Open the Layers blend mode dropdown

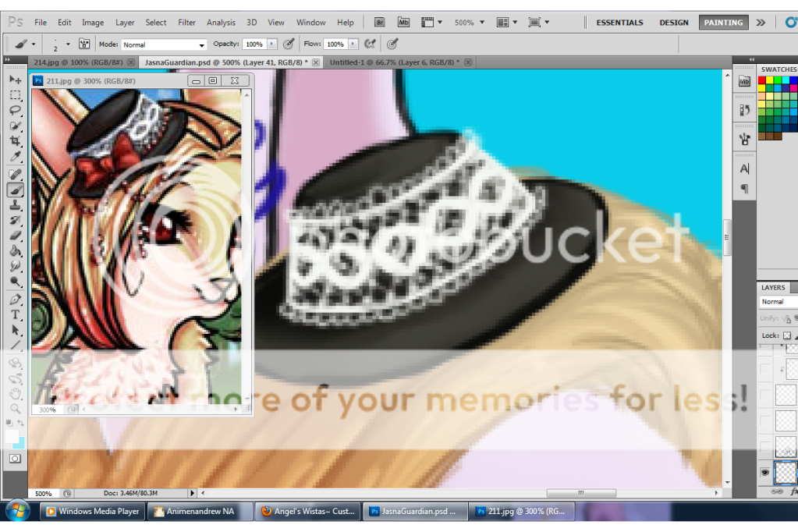pyautogui.click(x=777, y=302)
